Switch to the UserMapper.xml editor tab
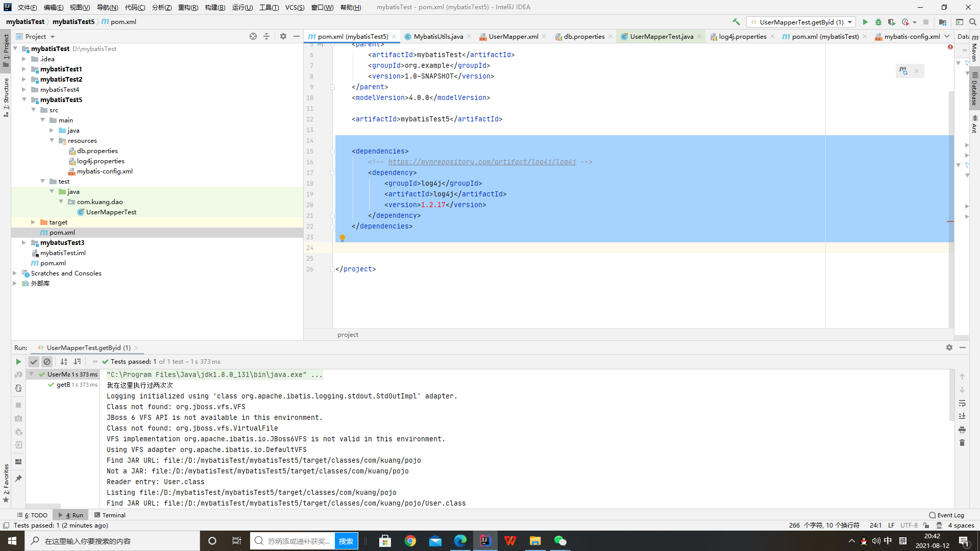The image size is (980, 551). (x=513, y=36)
